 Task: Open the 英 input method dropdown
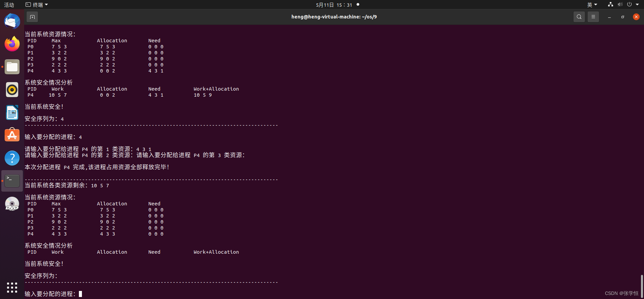(592, 5)
